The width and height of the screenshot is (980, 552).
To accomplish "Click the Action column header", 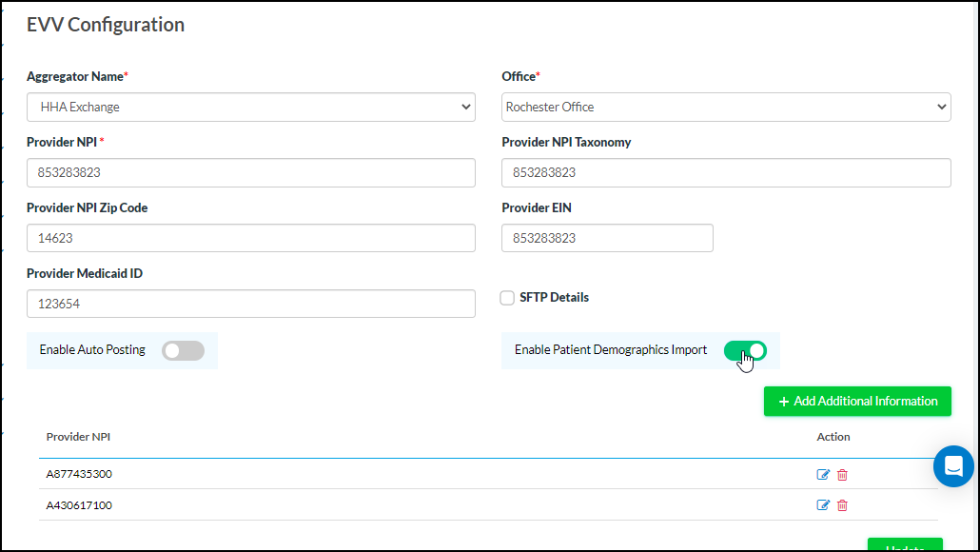I will pyautogui.click(x=833, y=437).
